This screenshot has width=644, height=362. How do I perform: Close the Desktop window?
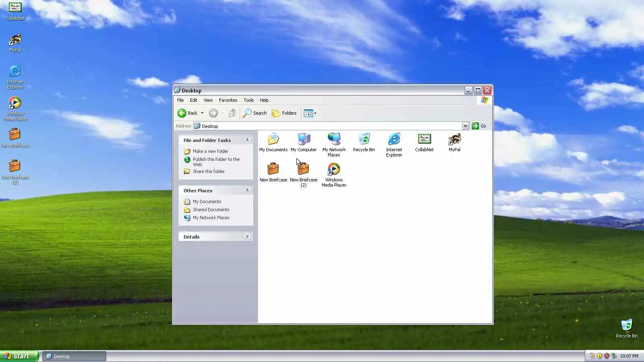tap(487, 90)
